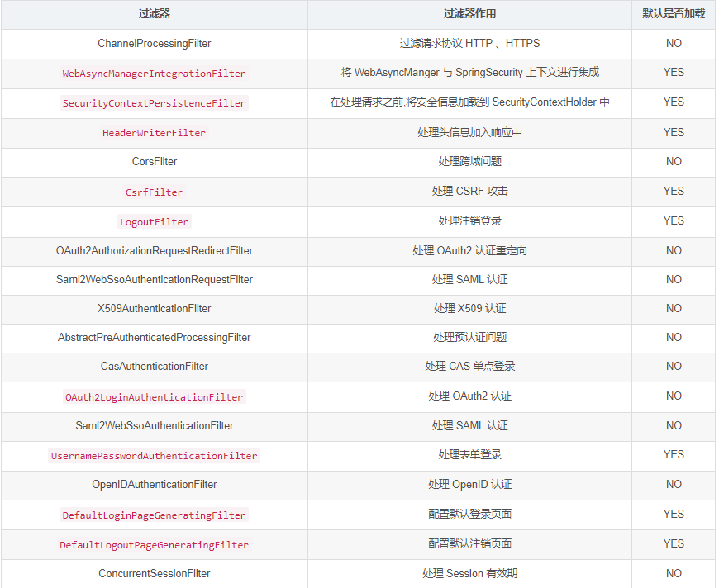This screenshot has width=719, height=588.
Task: Select ChannelProcessingFilter cell
Action: (154, 44)
